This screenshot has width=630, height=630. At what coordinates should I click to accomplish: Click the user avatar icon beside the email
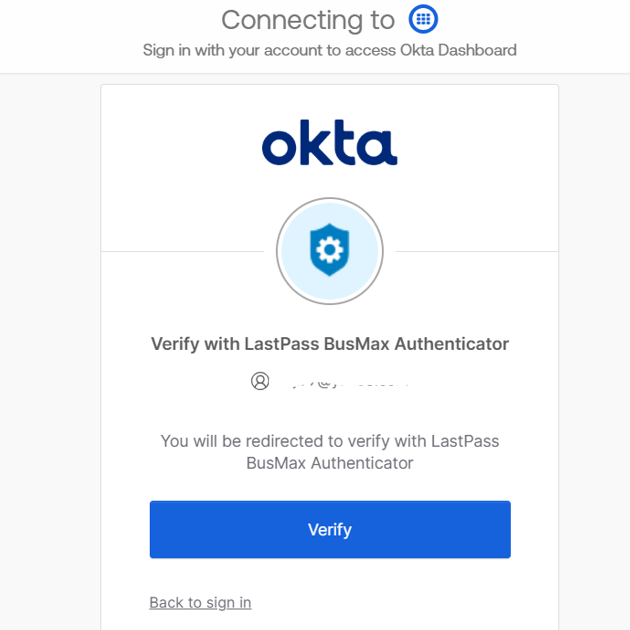point(260,381)
